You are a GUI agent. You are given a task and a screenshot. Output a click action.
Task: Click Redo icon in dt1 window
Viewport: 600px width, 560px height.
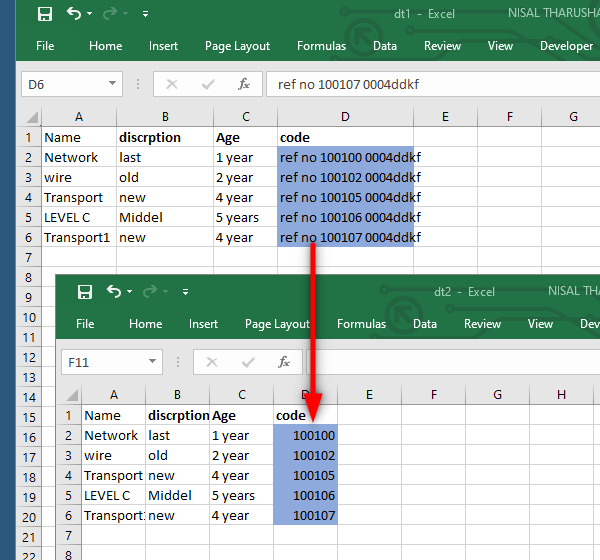tap(110, 14)
